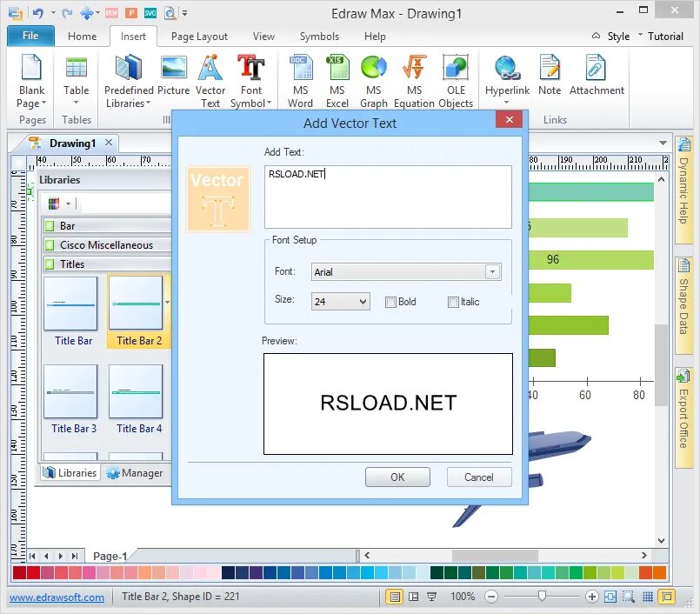Select the Page-1 sheet tab

(110, 556)
